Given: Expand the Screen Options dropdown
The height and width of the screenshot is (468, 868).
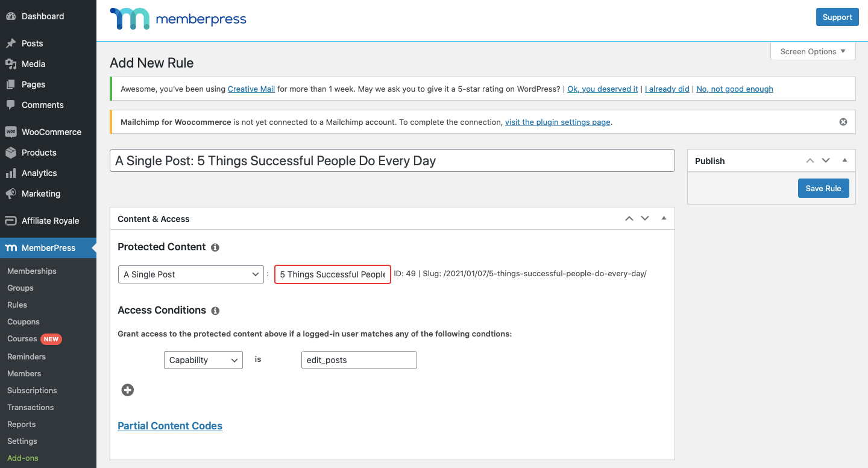Looking at the screenshot, I should (x=813, y=51).
